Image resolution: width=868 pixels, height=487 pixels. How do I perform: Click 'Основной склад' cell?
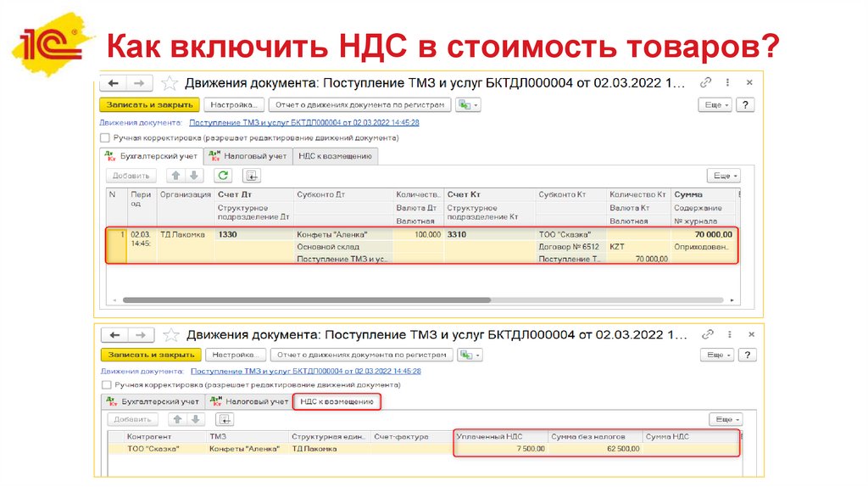pos(343,247)
